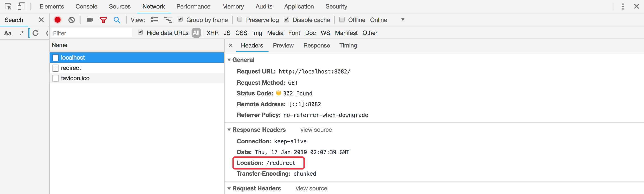Refresh the search results icon
This screenshot has height=194, width=644.
click(36, 33)
